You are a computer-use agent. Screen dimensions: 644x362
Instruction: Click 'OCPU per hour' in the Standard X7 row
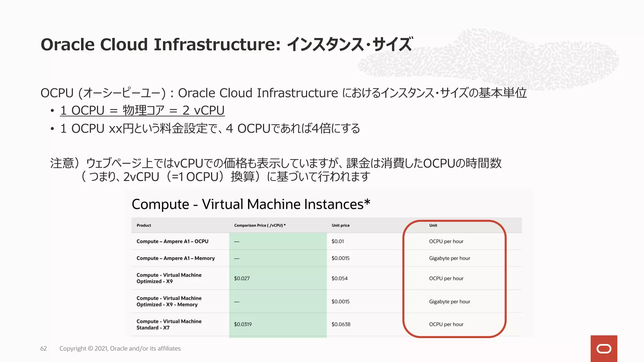(x=446, y=324)
